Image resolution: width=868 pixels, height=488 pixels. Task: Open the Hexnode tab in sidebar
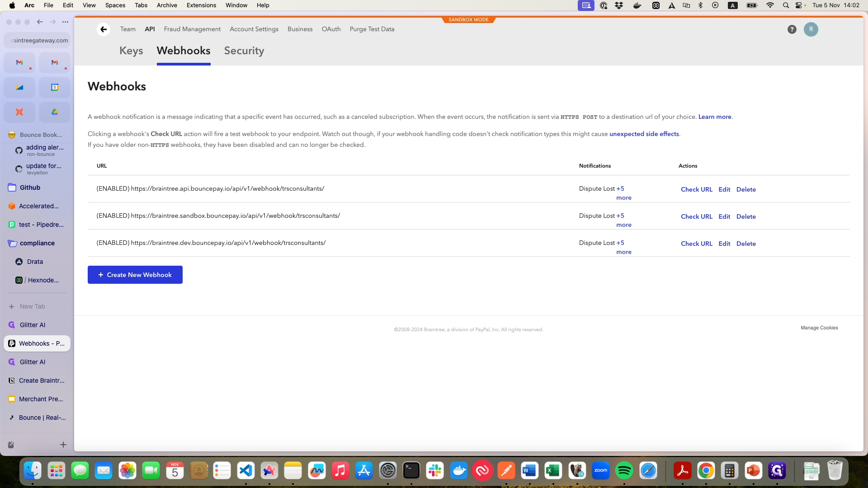click(37, 280)
